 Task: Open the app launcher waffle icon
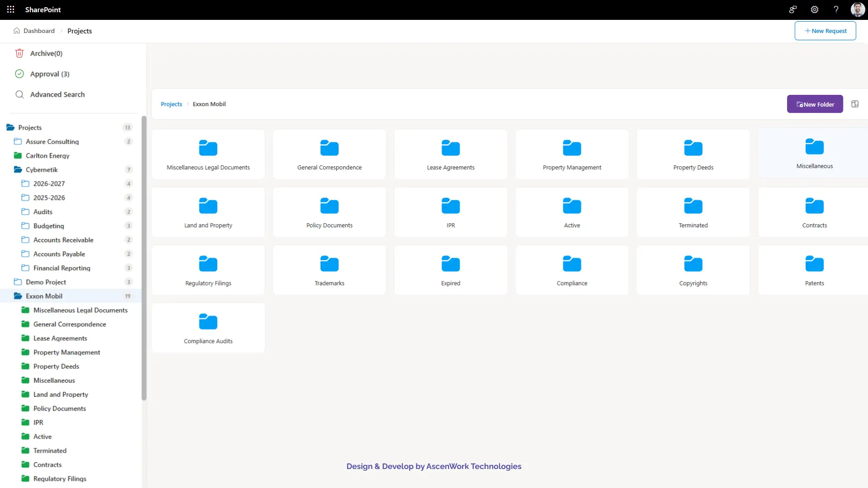[x=11, y=9]
